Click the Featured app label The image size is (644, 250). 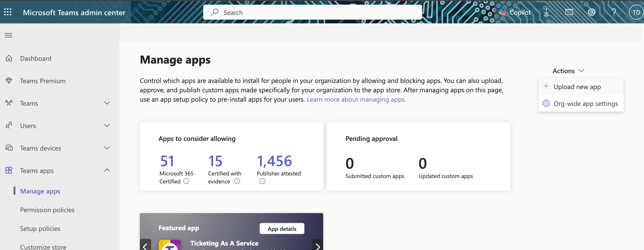point(179,228)
